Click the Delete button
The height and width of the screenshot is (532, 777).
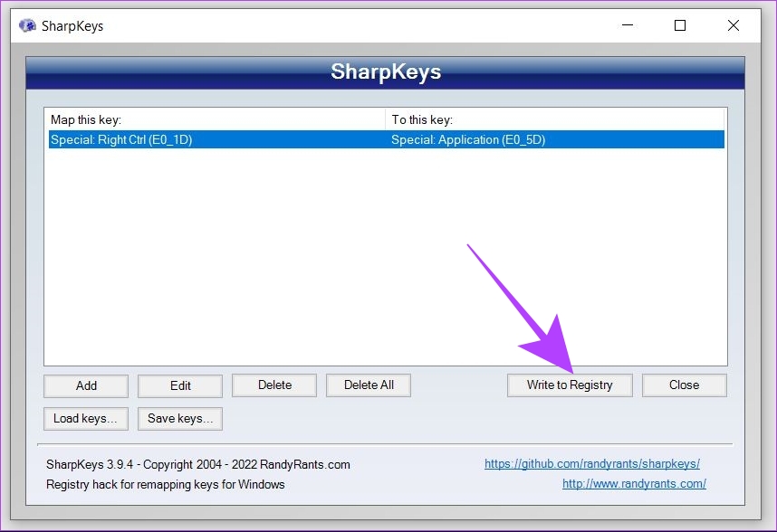274,385
